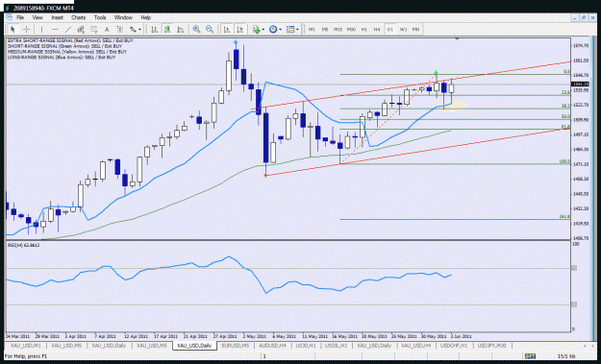Toggle Chart Shift from right border
Image resolution: width=601 pixels, height=364 pixels.
coord(240,30)
